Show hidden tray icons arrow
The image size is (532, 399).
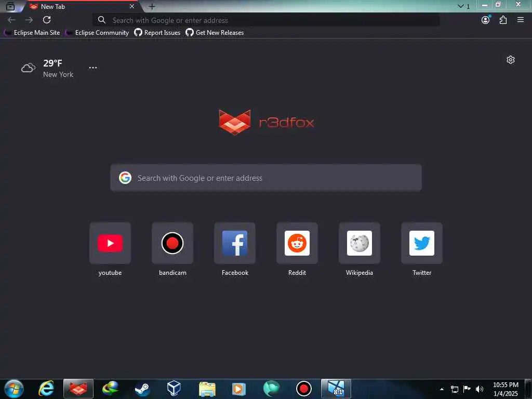442,389
